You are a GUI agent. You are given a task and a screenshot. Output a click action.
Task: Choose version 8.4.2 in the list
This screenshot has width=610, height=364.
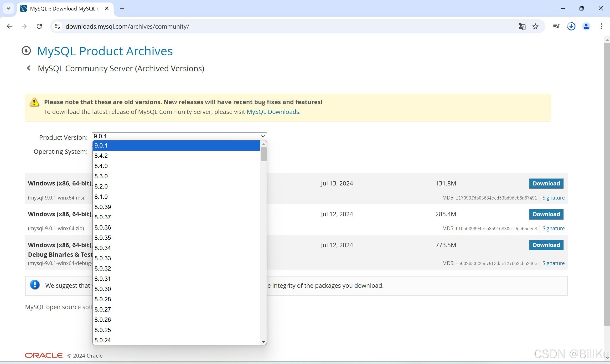click(176, 156)
